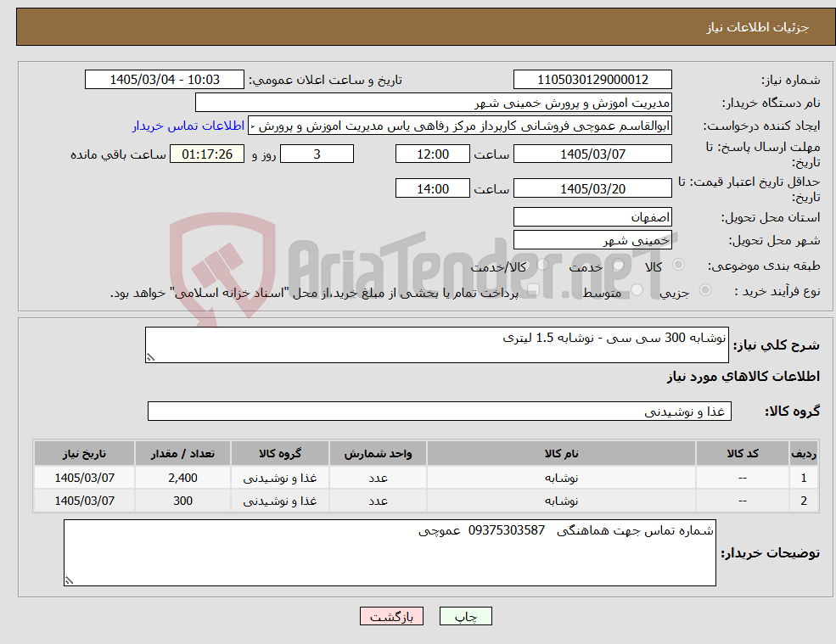Image resolution: width=836 pixels, height=644 pixels.
Task: Click the response deadline time 12:00 field
Action: click(x=432, y=154)
